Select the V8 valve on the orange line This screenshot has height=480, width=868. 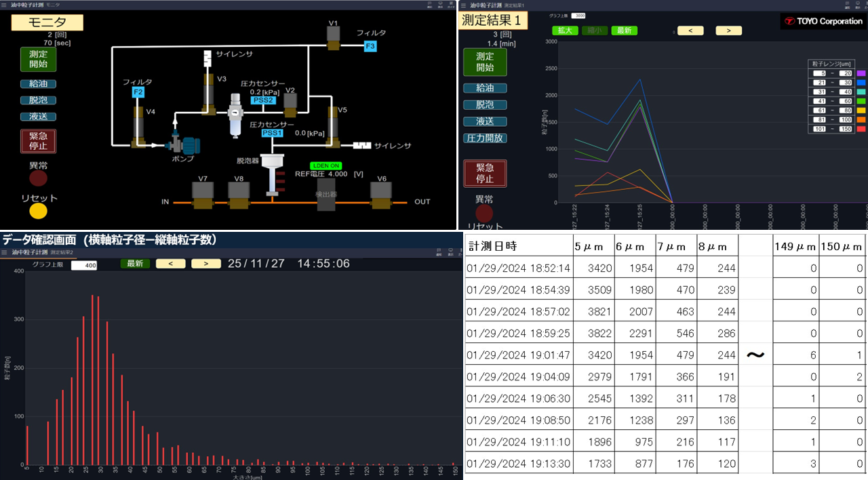pyautogui.click(x=239, y=196)
